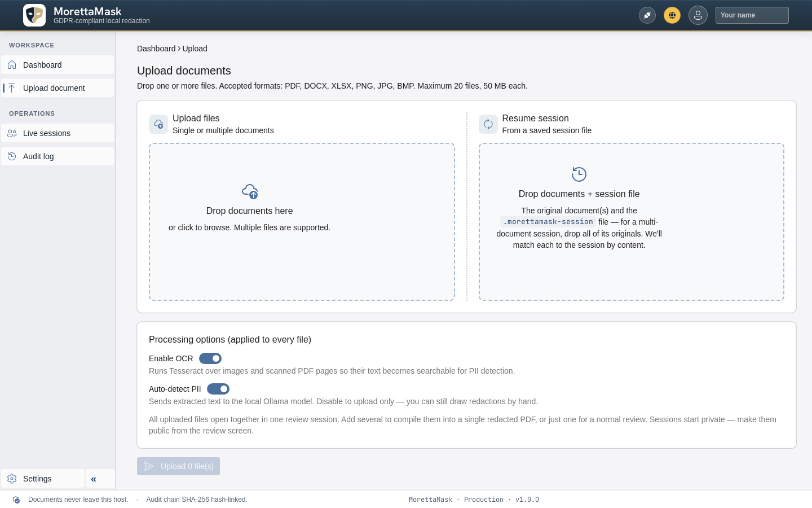
Task: Click the Live sessions people icon
Action: pos(12,133)
